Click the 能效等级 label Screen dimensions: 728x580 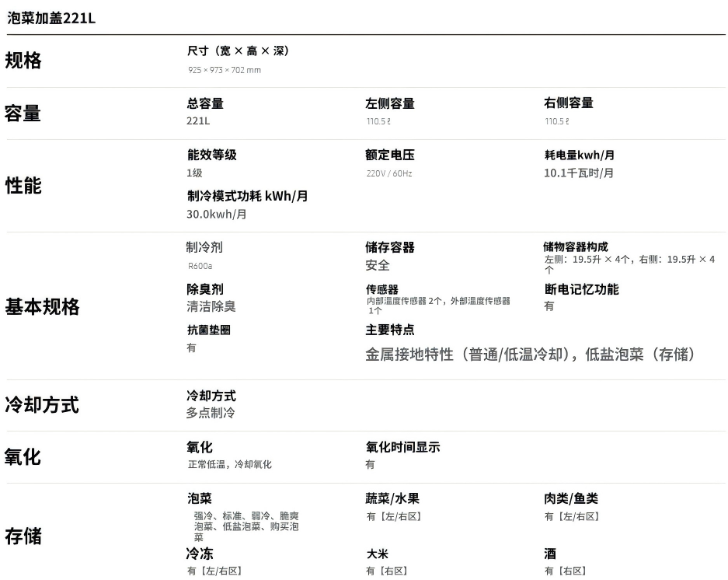tap(212, 155)
